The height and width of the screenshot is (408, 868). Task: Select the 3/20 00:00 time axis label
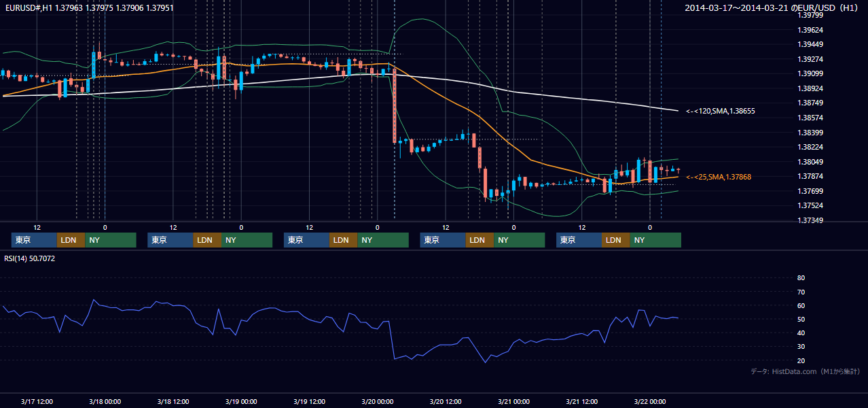377,402
